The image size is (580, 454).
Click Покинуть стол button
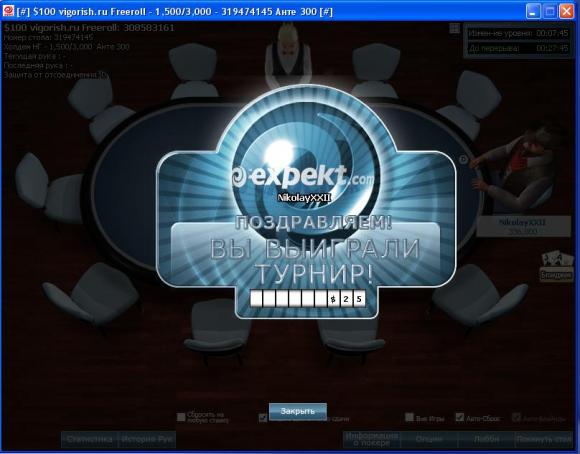(543, 440)
